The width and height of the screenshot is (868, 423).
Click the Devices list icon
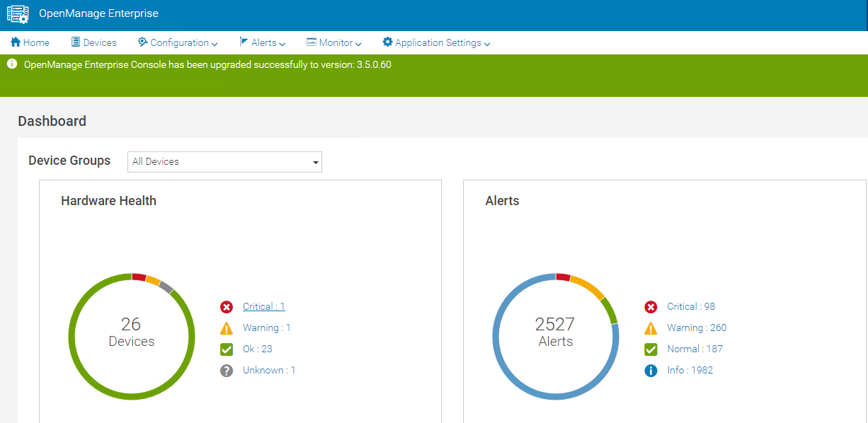tap(76, 42)
